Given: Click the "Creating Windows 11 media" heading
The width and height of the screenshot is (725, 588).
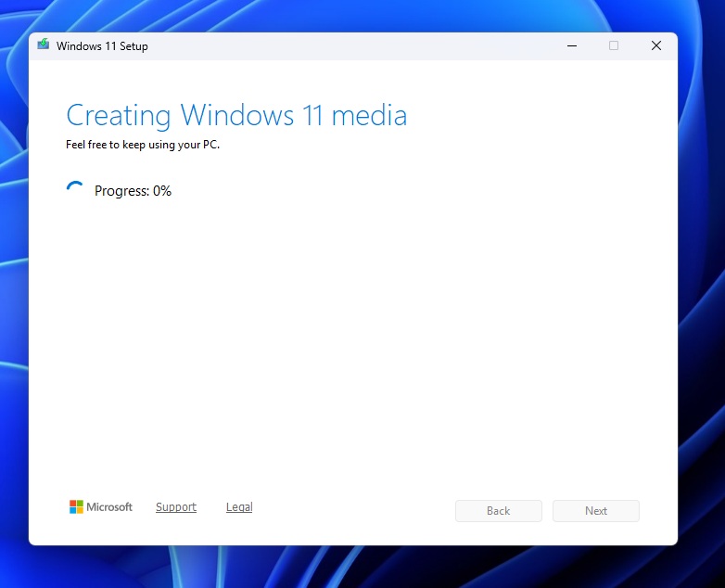Looking at the screenshot, I should pos(236,116).
